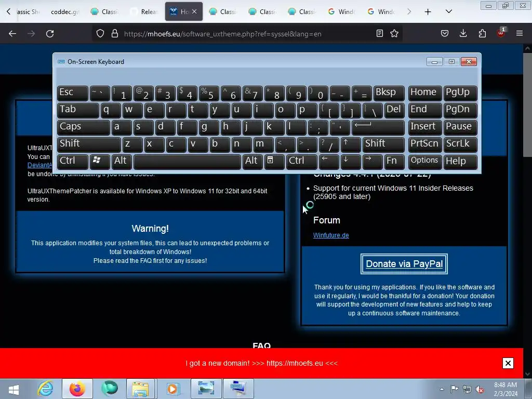The width and height of the screenshot is (532, 399).
Task: Reload the current page
Action: click(50, 34)
